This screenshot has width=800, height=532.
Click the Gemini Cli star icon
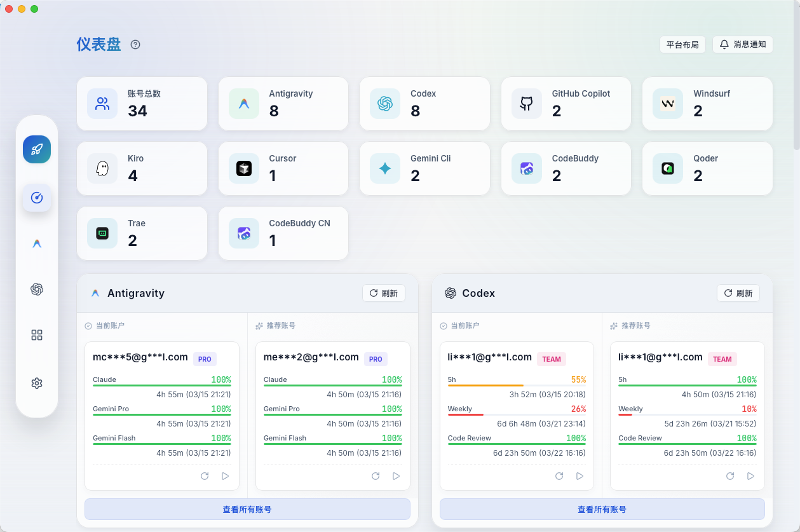click(x=384, y=168)
